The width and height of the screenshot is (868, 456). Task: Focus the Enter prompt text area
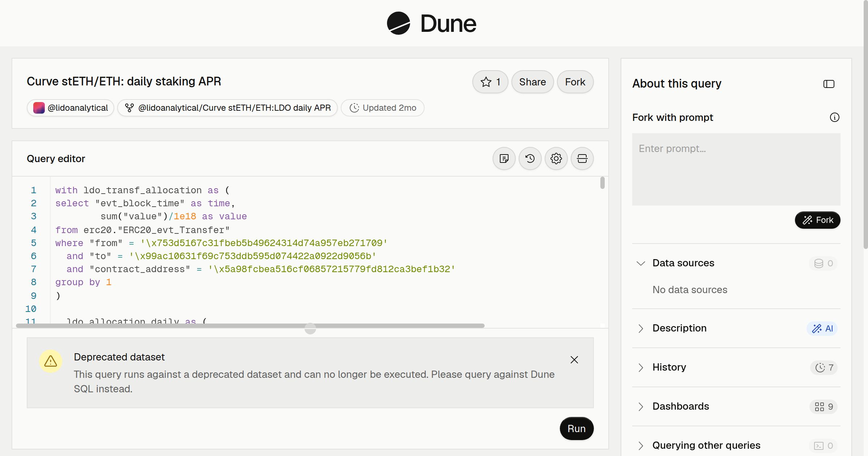point(736,169)
